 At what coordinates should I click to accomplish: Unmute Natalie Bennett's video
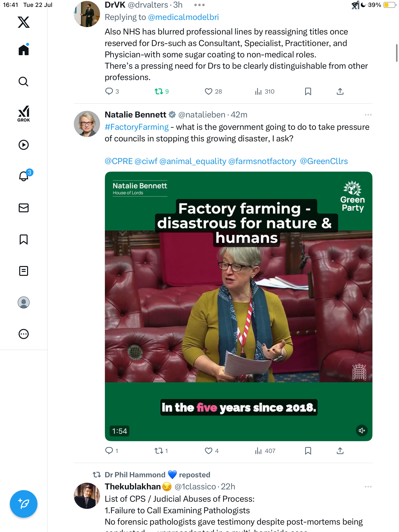point(362,431)
